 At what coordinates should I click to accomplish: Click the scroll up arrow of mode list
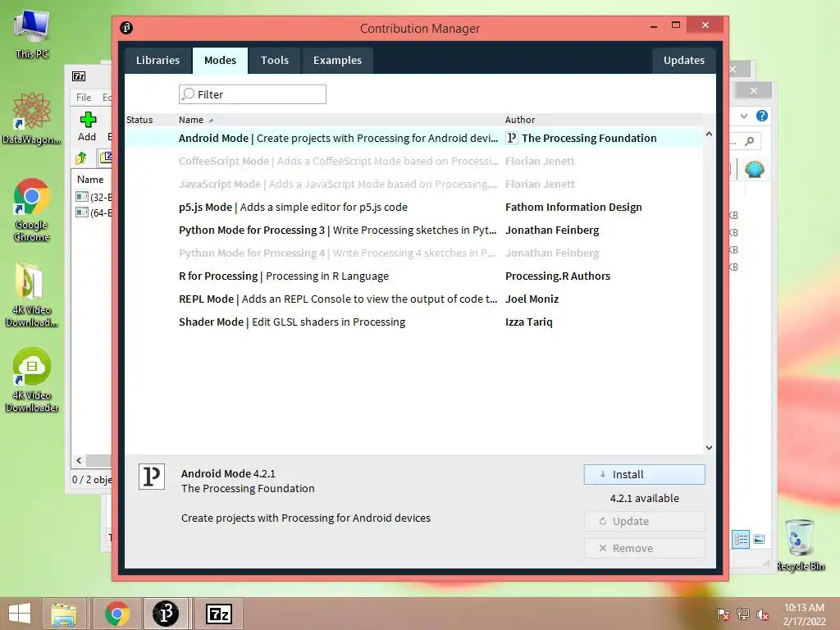(710, 134)
